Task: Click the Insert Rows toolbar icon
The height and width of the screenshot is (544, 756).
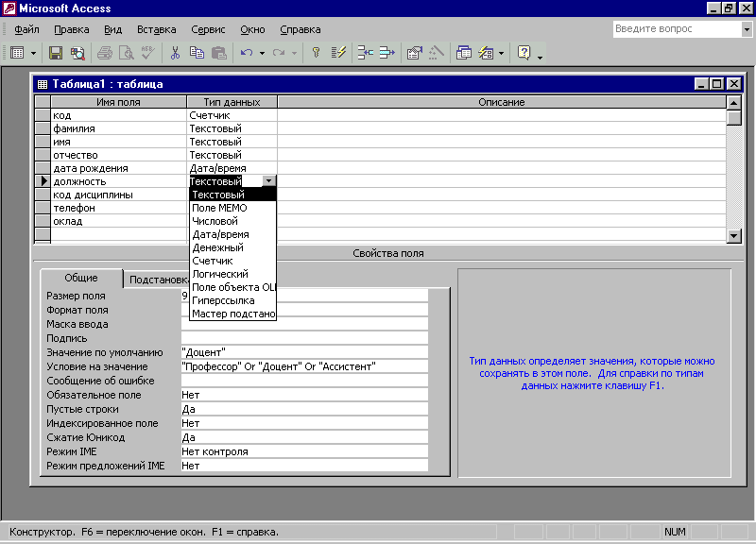Action: click(364, 54)
